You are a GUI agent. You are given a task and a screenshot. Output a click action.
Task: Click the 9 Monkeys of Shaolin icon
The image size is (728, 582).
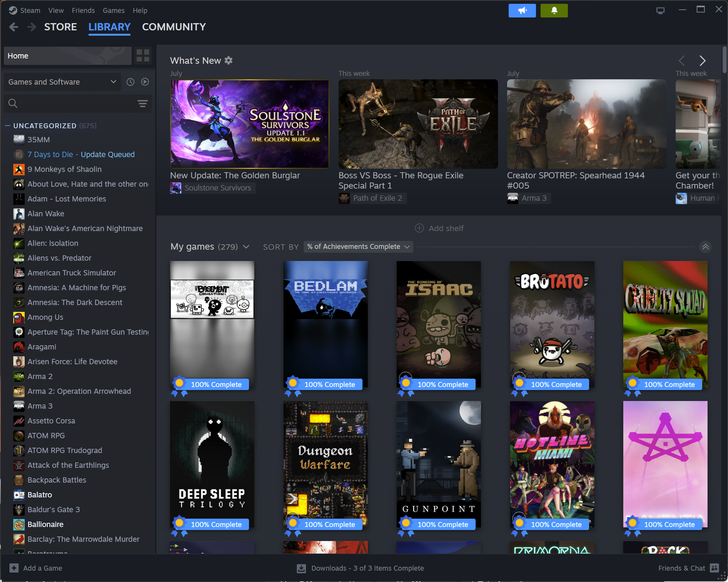pyautogui.click(x=19, y=169)
